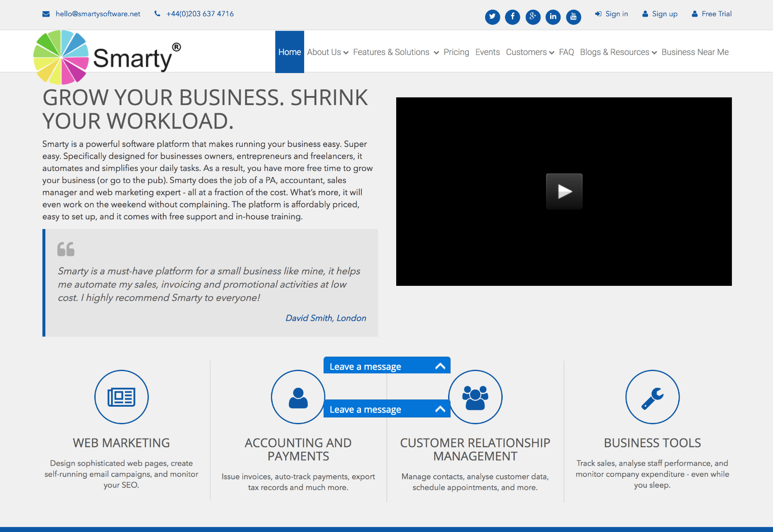773x532 pixels.
Task: Open Business Near Me page
Action: (695, 52)
